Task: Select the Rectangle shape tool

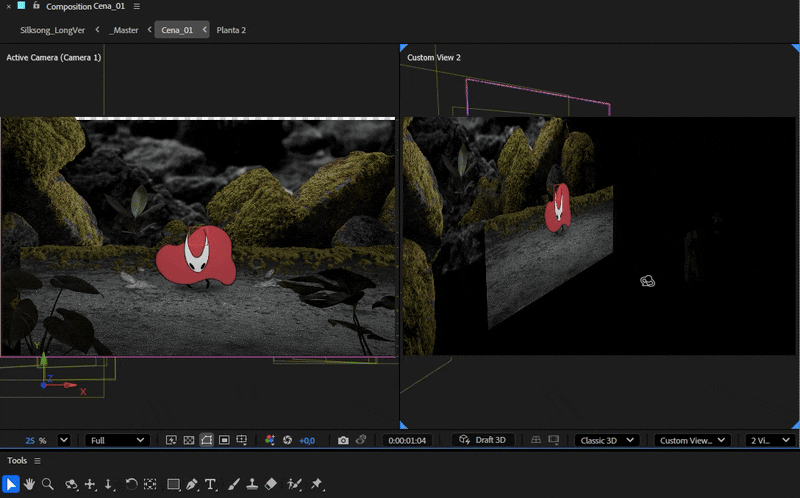Action: [173, 484]
